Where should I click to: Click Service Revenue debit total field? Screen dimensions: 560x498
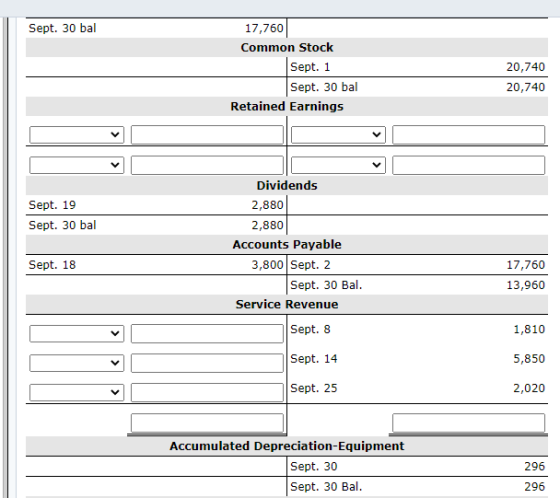point(207,423)
